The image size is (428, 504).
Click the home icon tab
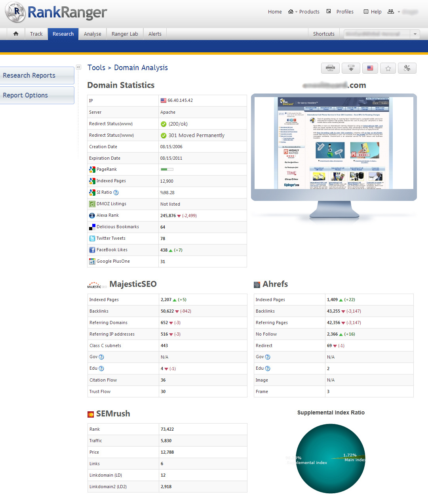click(x=16, y=34)
